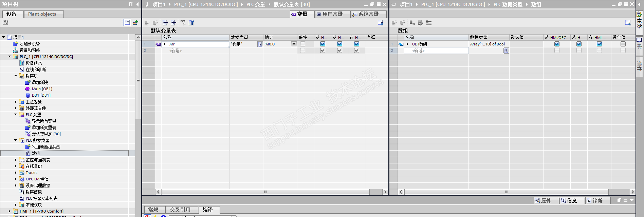Open the 属性 inspector tab

(x=546, y=201)
